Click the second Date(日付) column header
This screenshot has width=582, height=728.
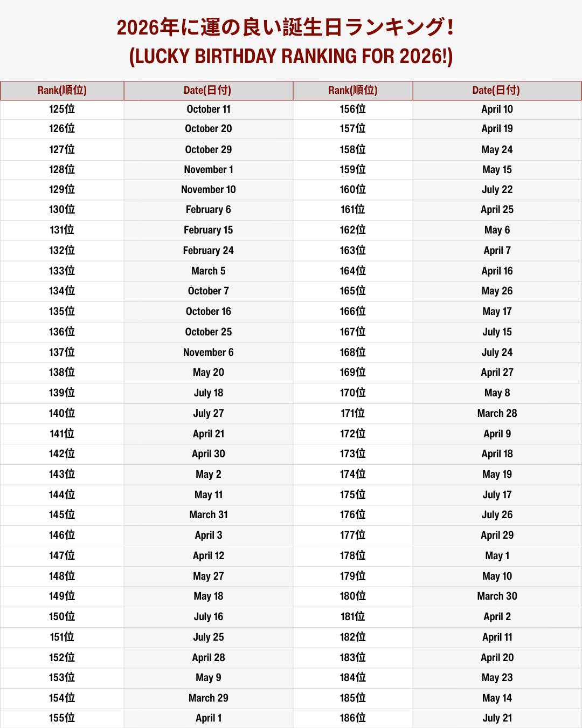tap(497, 91)
